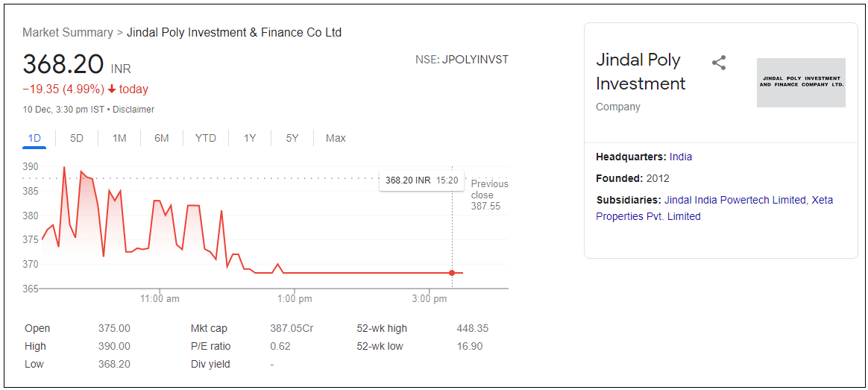Open the Market Summary breadcrumb link

[x=67, y=33]
